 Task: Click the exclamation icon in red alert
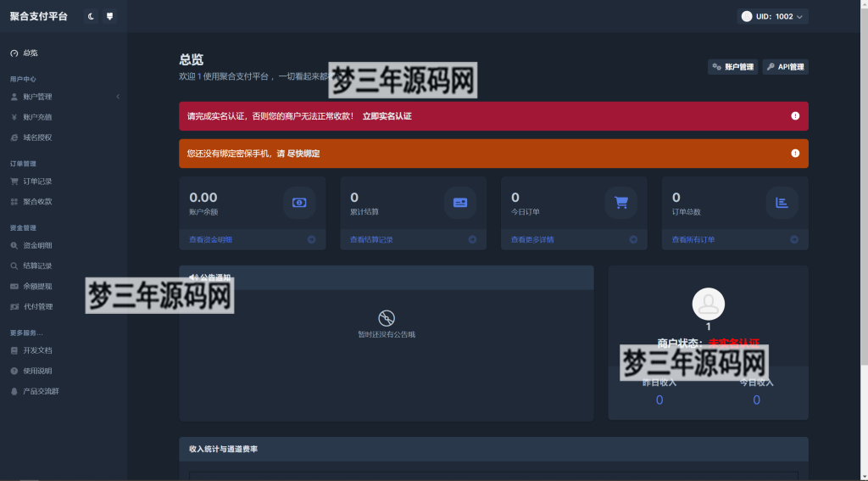pyautogui.click(x=795, y=116)
